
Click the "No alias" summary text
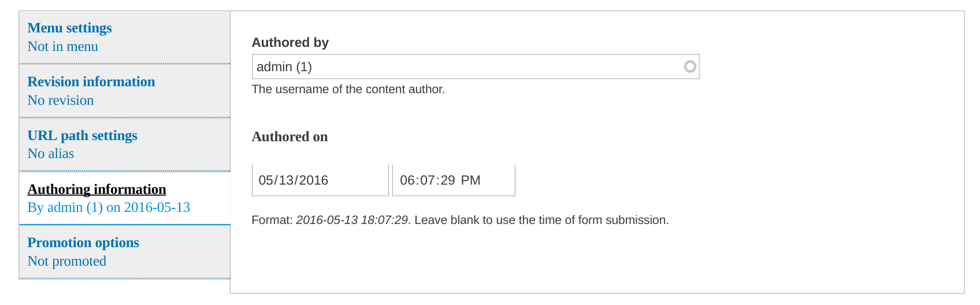(51, 153)
